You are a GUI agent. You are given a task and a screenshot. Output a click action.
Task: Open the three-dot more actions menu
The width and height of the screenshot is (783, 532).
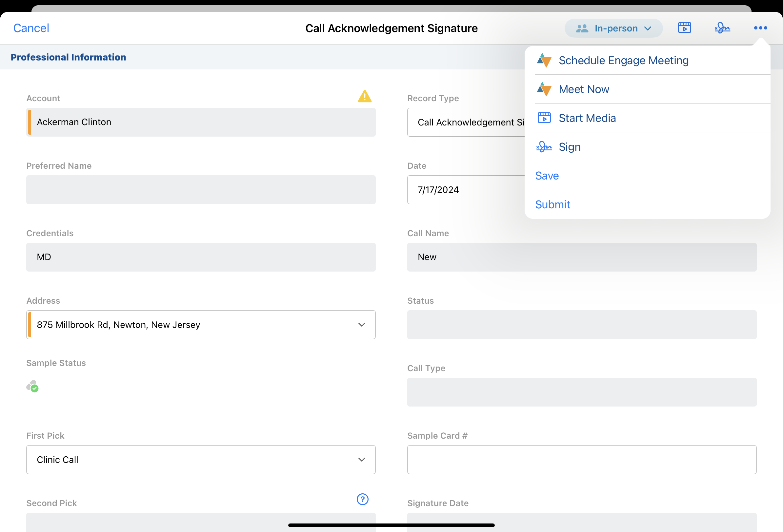[x=760, y=28]
